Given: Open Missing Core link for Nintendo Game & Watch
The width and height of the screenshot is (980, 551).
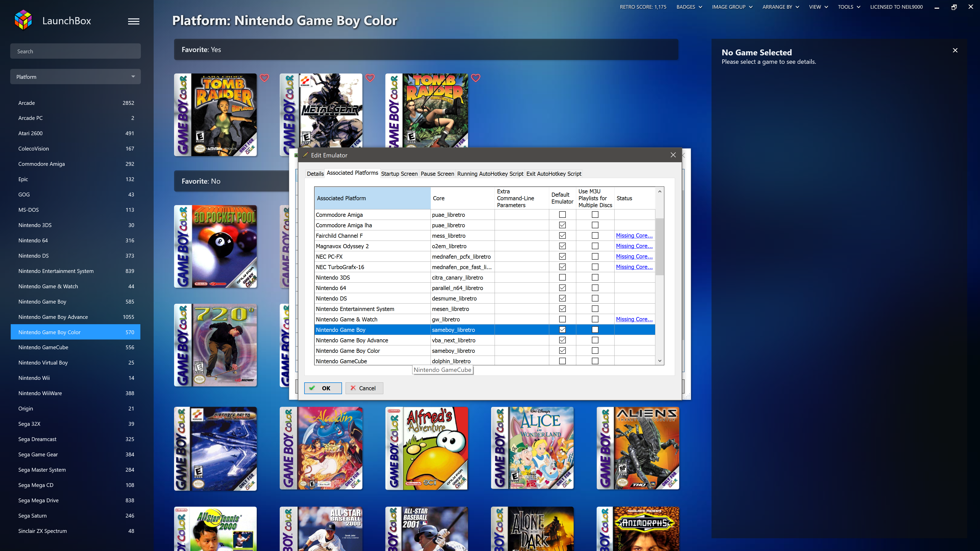Looking at the screenshot, I should click(634, 319).
